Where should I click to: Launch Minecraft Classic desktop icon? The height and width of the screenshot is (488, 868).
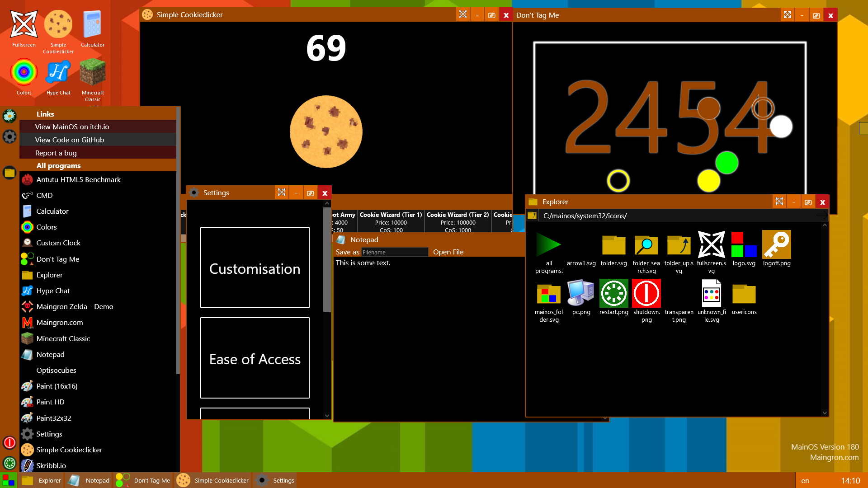pos(93,73)
